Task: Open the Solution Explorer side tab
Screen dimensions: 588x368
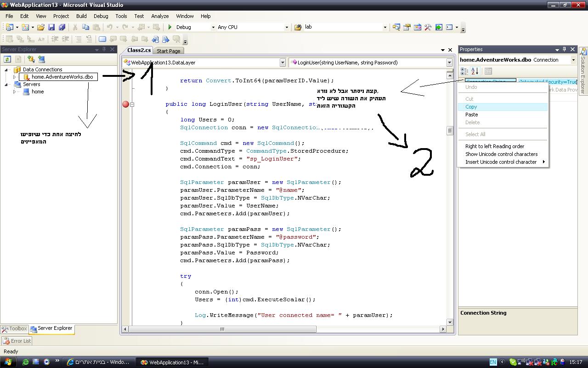Action: pyautogui.click(x=583, y=72)
